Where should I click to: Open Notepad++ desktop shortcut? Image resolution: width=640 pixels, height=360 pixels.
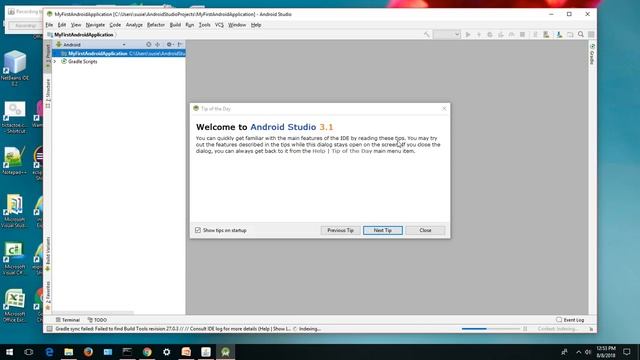click(14, 161)
